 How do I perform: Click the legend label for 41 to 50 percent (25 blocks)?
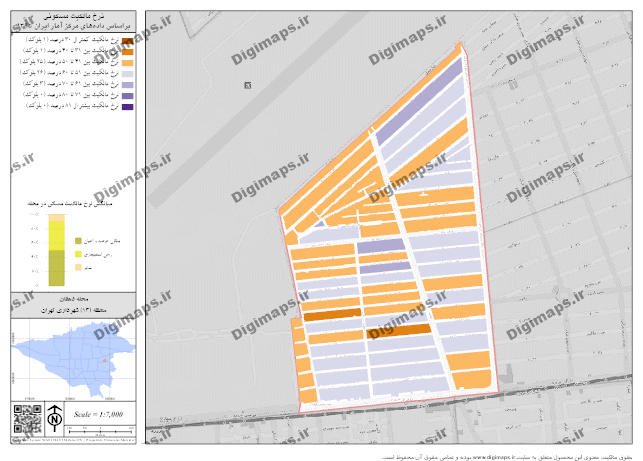click(69, 62)
